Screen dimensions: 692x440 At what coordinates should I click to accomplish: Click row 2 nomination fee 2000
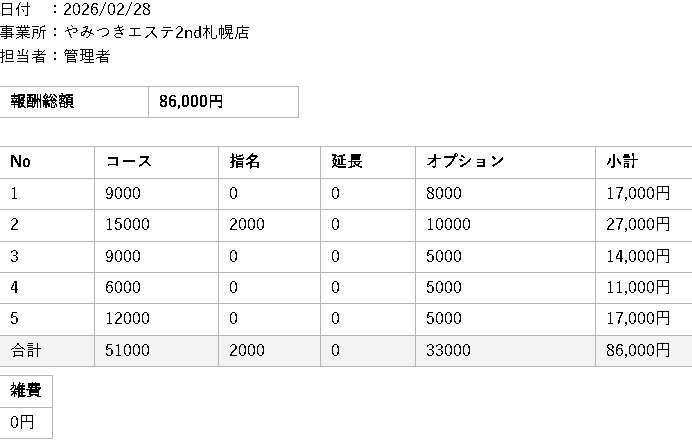(x=246, y=225)
